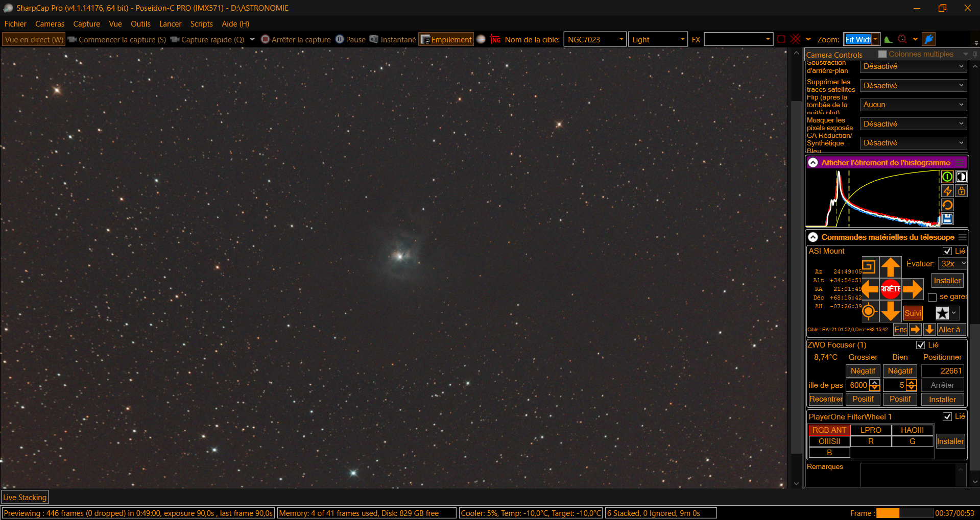Screen dimensions: 980x520
Task: Open the Évaluer rate 32x dropdown
Action: click(x=953, y=263)
